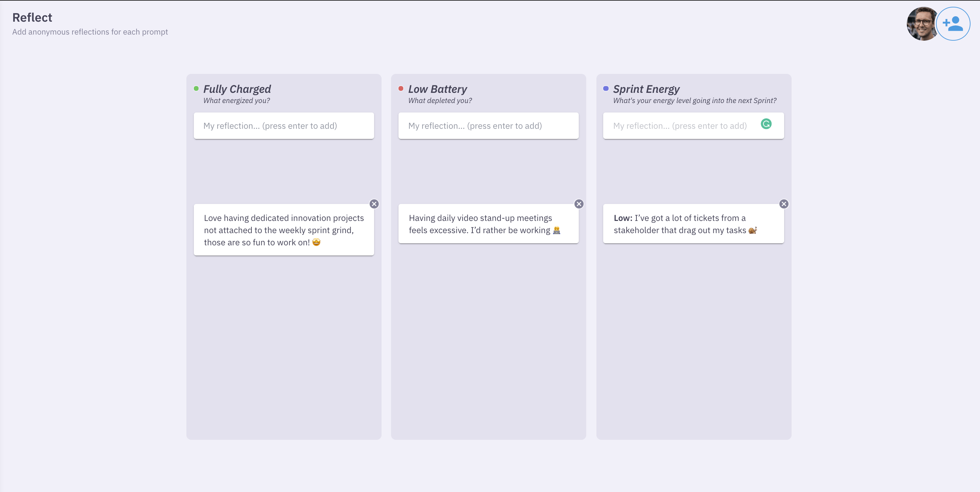Remove the stakeholder tickets reflection
Screen dimensions: 980x492
click(x=784, y=204)
